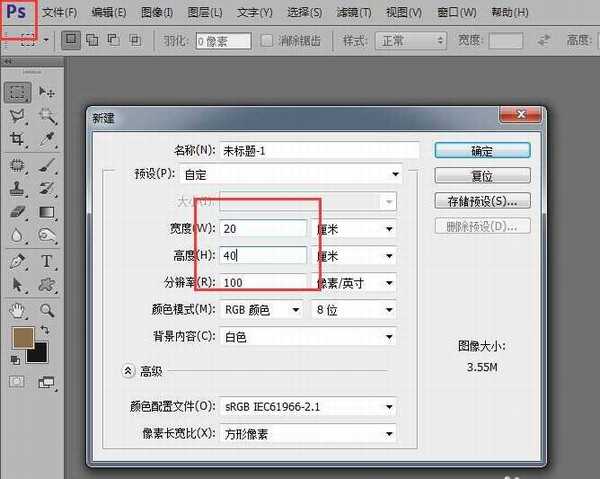
Task: Click the 名称 name input field
Action: [x=320, y=151]
